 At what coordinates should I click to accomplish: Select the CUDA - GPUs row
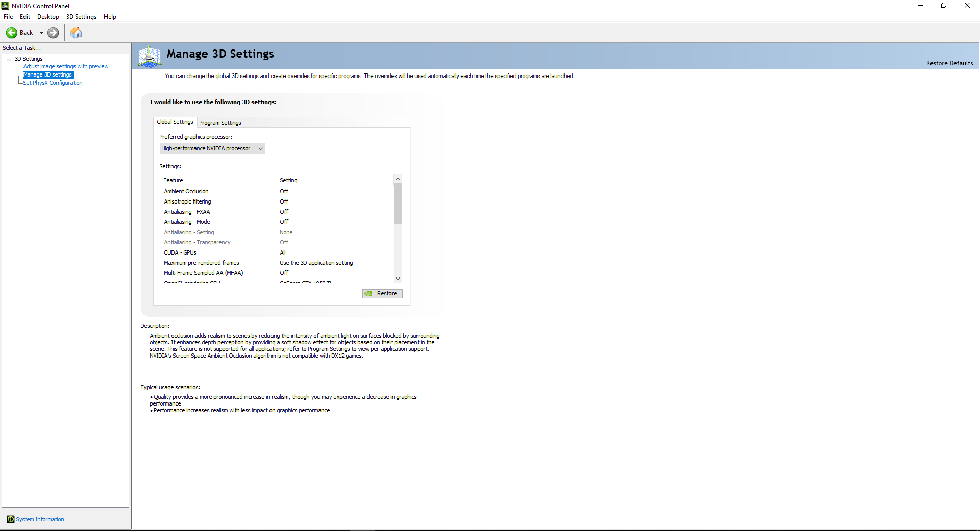[x=277, y=252]
